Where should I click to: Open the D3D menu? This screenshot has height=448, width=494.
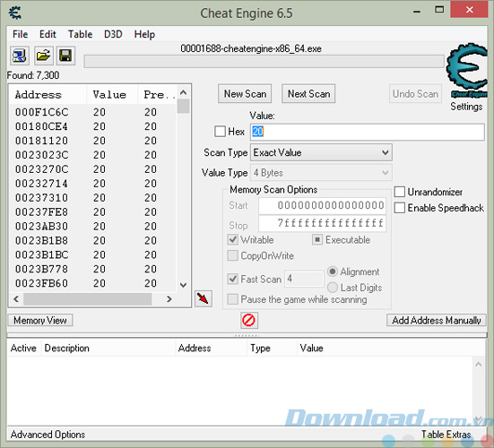[x=113, y=34]
